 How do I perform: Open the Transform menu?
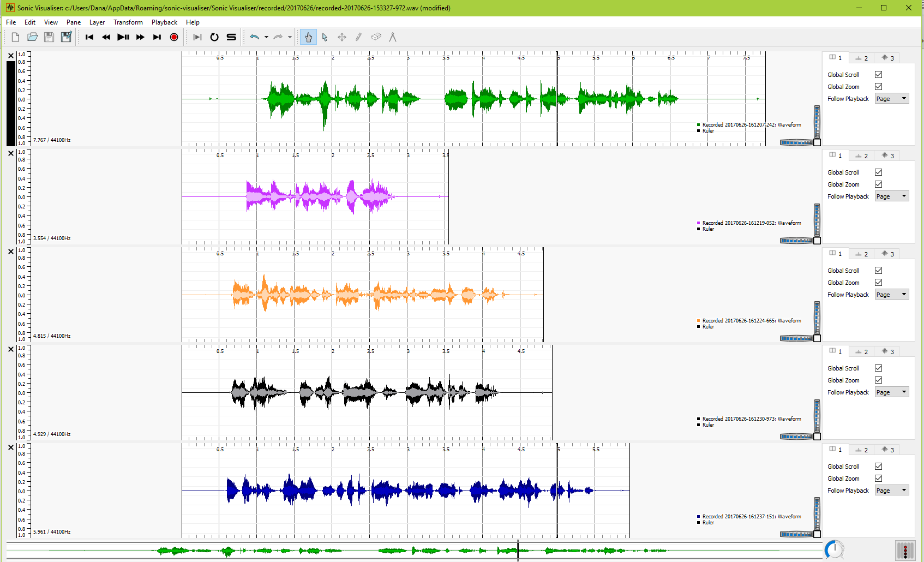[x=128, y=22]
